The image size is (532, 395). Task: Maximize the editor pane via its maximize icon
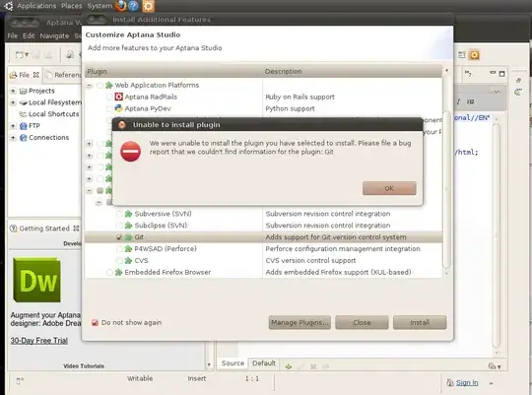point(501,73)
